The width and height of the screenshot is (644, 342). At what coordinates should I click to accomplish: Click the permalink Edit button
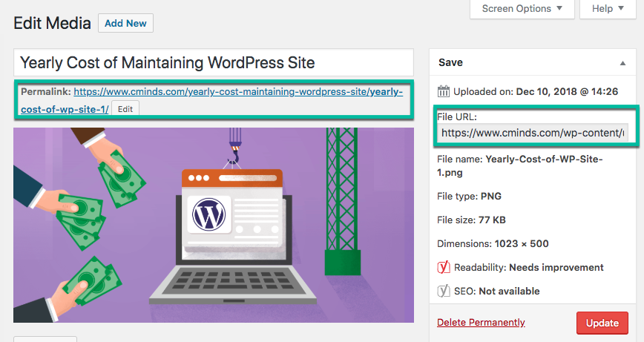[125, 109]
